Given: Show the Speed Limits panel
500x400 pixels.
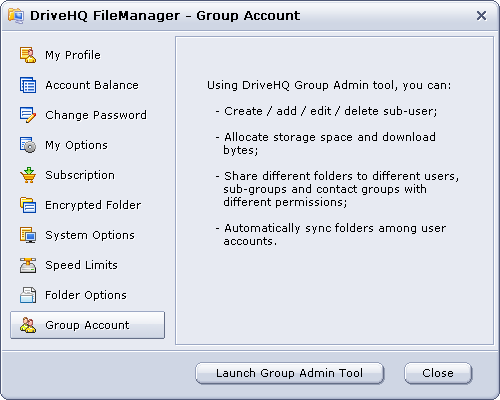Looking at the screenshot, I should (x=81, y=265).
